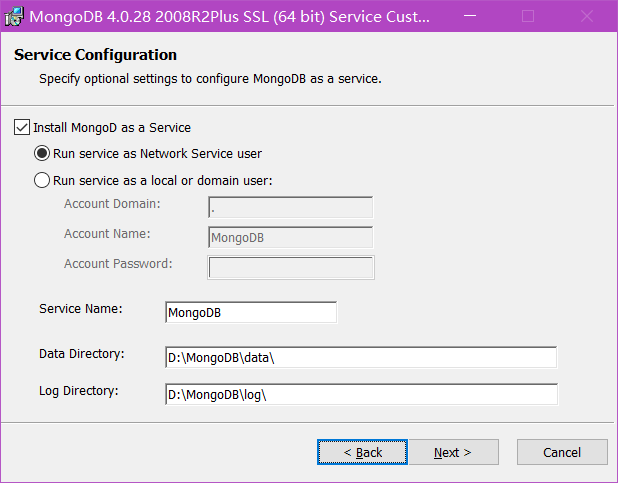Click the Data Directory path field
618x483 pixels.
(x=361, y=357)
